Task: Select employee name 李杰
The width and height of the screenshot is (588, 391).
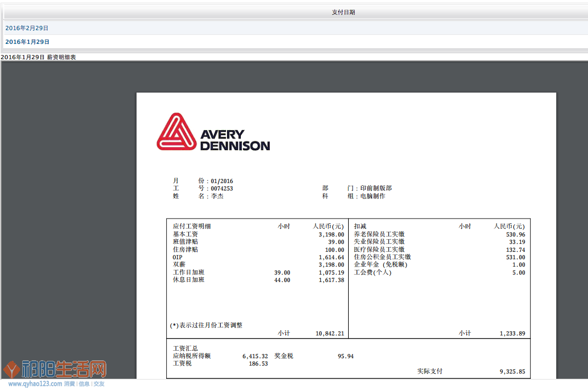Action: click(217, 196)
